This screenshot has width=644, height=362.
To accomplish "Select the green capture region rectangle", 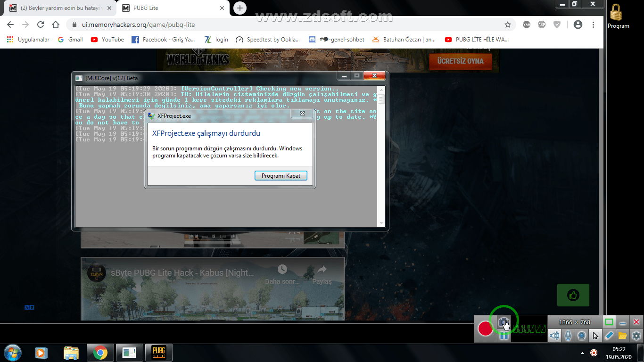I will 609,322.
